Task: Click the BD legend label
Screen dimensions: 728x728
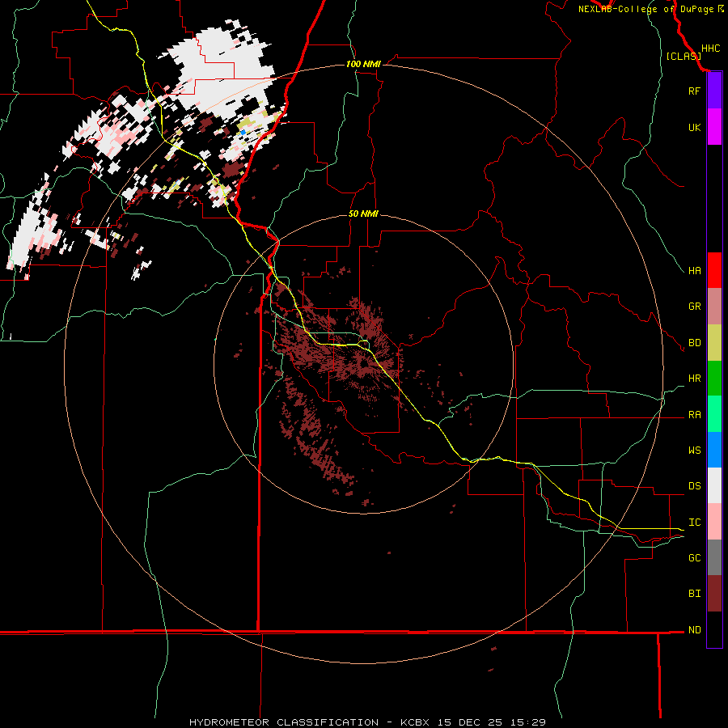Action: 694,343
